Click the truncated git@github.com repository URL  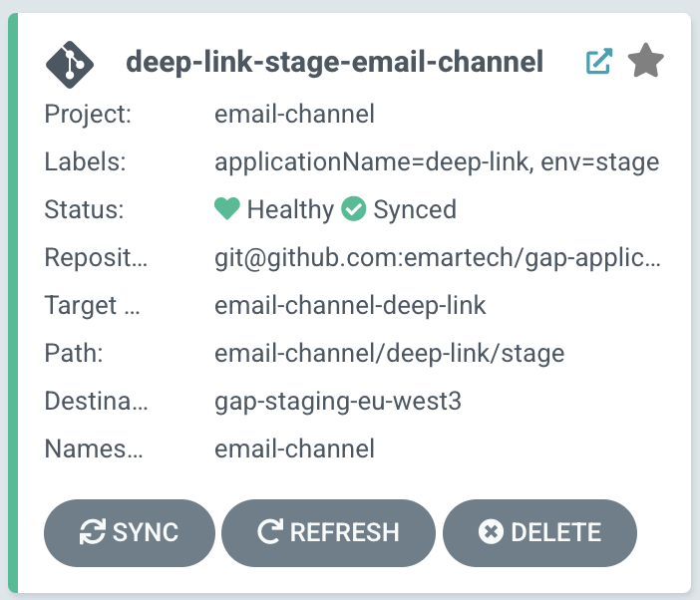[438, 258]
